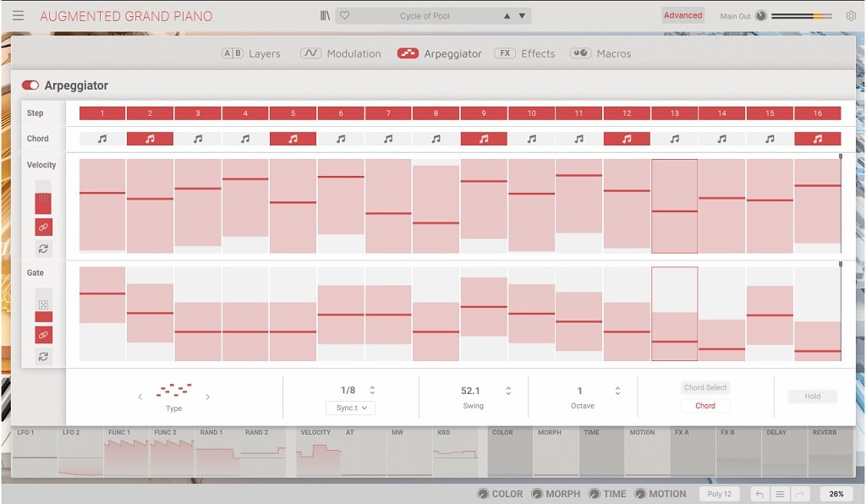Open the Effects tab

pos(524,53)
